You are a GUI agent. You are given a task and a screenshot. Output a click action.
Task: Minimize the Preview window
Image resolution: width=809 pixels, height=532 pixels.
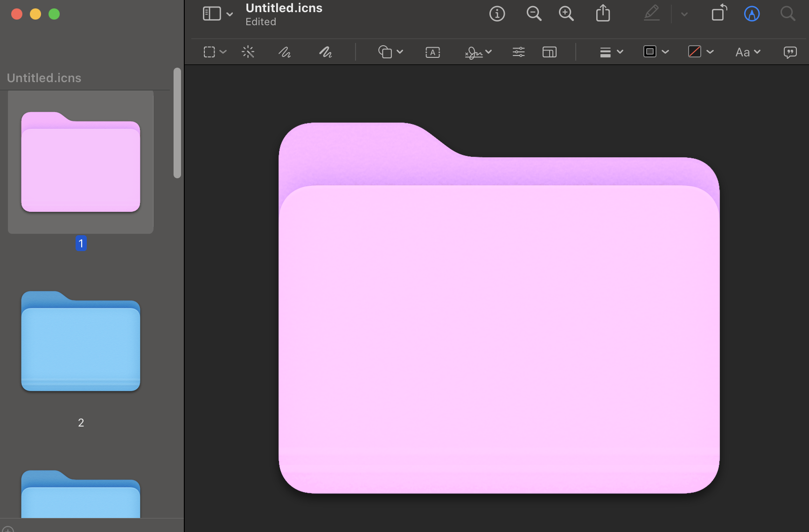point(35,14)
